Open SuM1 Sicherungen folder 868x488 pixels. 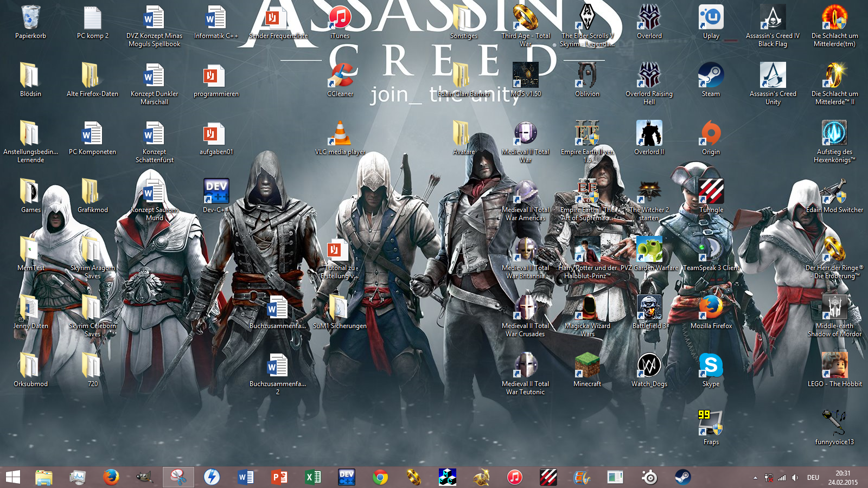340,307
